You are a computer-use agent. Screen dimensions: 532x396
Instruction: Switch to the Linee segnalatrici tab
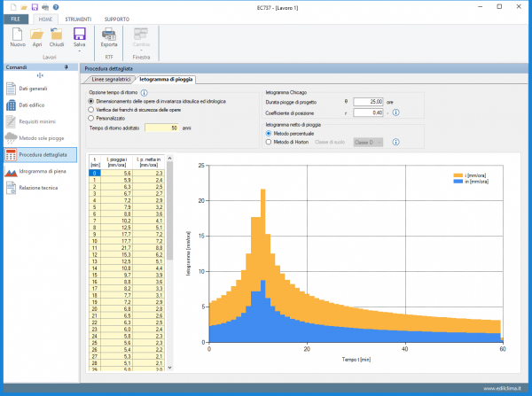(x=111, y=80)
